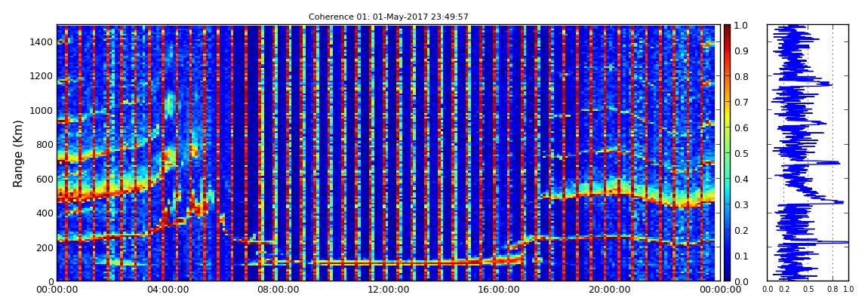Click the 800 tick label on the range axis
Viewport: 868px width, 307px height.
click(45, 144)
